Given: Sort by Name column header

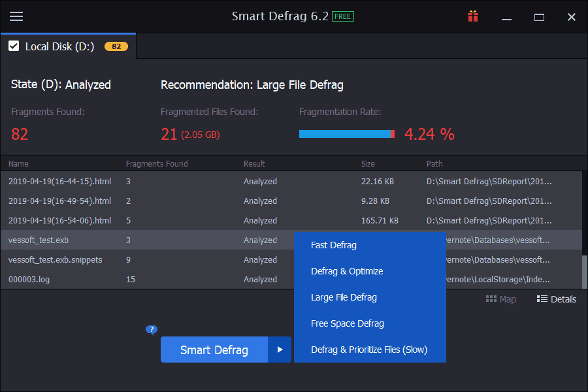Looking at the screenshot, I should click(x=18, y=163).
